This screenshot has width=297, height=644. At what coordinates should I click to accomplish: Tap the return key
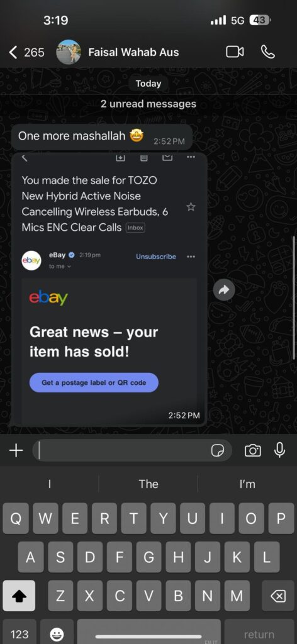click(x=259, y=634)
